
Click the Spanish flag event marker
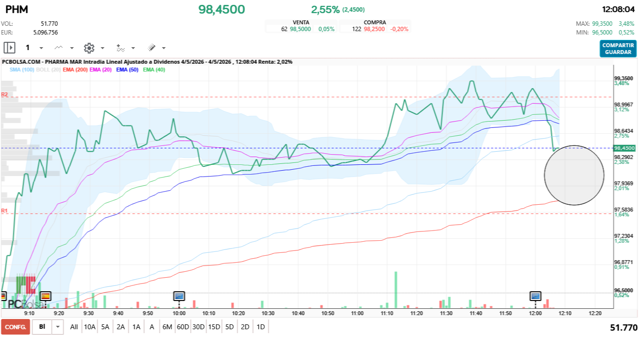(45, 296)
